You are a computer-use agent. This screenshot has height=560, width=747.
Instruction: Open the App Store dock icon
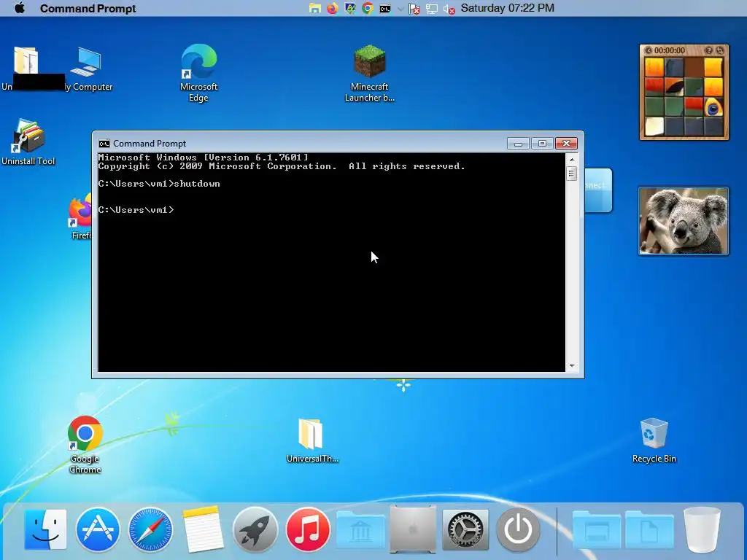[x=98, y=529]
